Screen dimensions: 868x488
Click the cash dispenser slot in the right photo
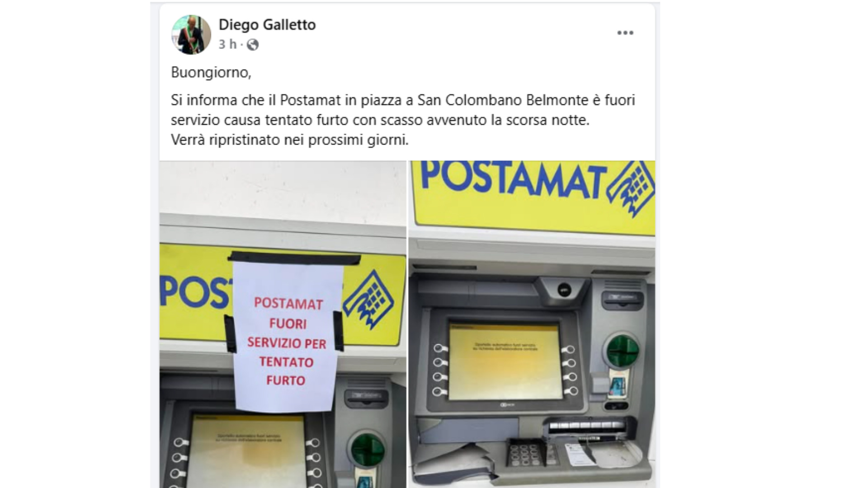pos(586,427)
